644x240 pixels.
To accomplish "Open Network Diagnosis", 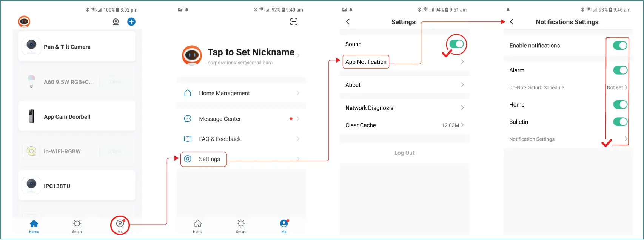I will pyautogui.click(x=405, y=108).
